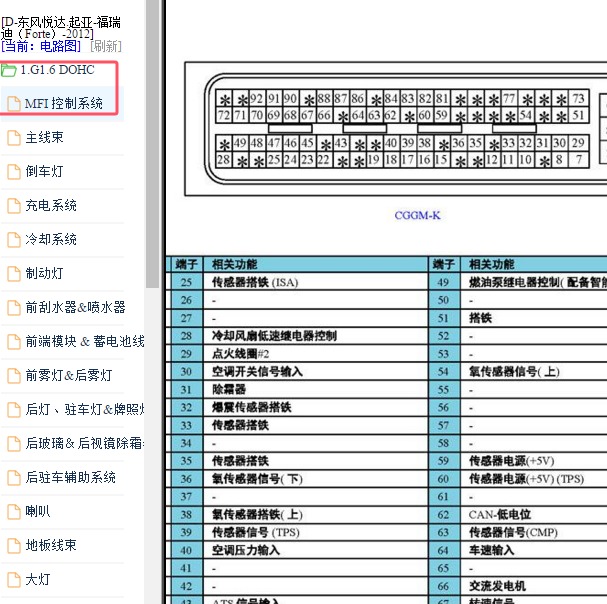Click the 当前：电路图 link

pos(41,47)
